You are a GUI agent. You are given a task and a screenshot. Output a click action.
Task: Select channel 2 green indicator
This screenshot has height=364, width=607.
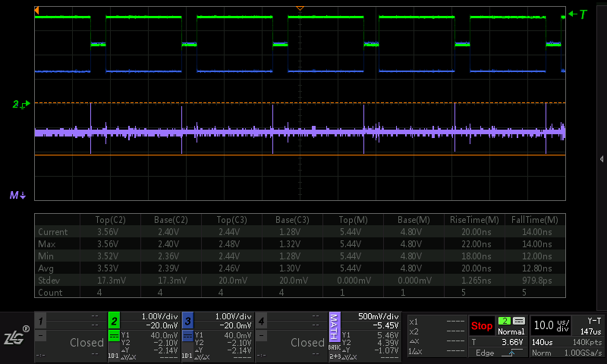pos(114,321)
